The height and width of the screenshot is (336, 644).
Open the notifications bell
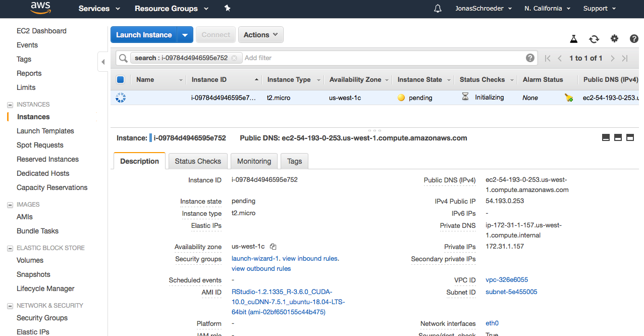(x=438, y=9)
